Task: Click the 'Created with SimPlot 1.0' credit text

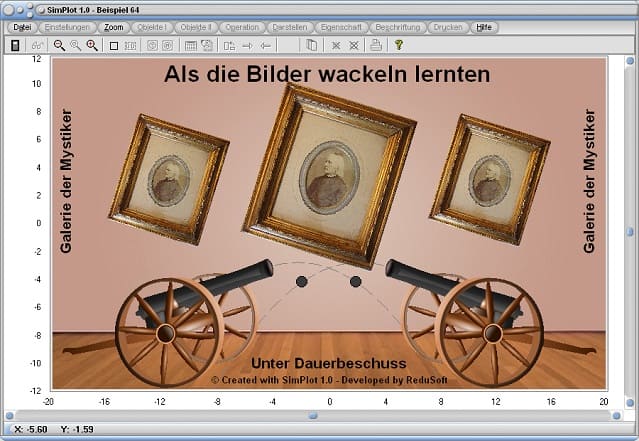Action: pos(329,380)
